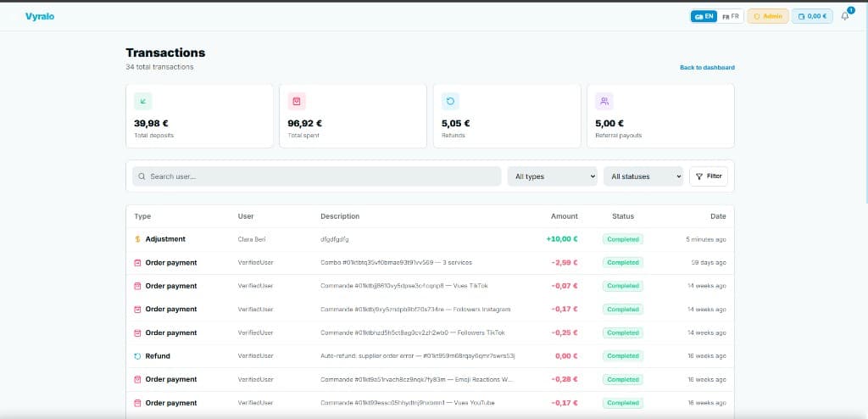
Task: Click order payment icon in Followers TikTok row
Action: click(x=138, y=332)
